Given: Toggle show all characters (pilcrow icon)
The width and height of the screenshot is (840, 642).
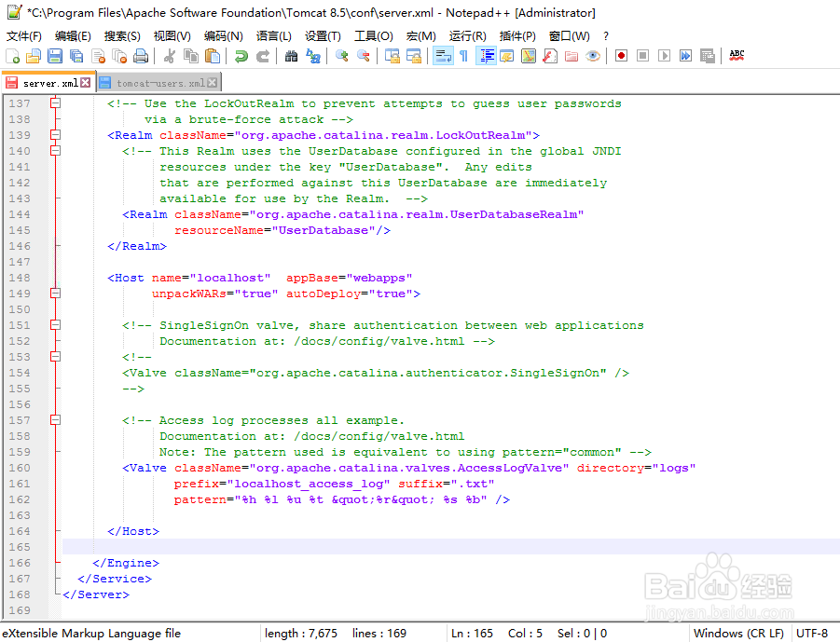Looking at the screenshot, I should (x=464, y=56).
